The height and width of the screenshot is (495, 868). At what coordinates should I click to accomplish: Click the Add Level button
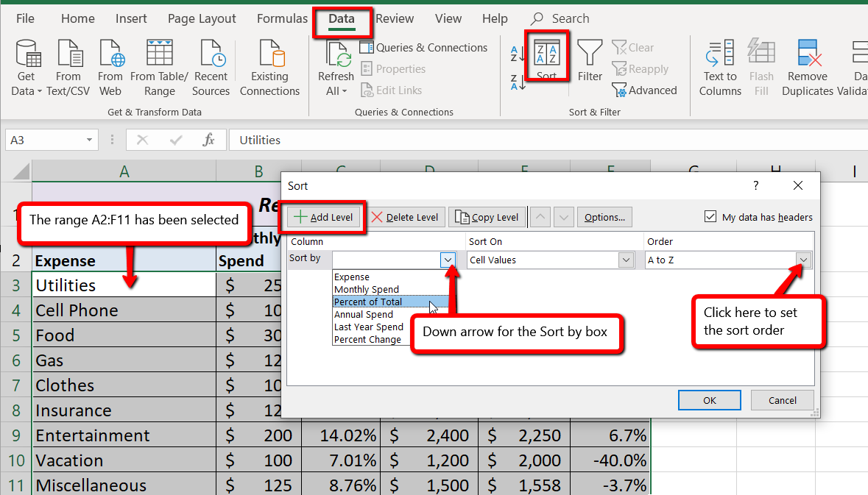click(324, 216)
